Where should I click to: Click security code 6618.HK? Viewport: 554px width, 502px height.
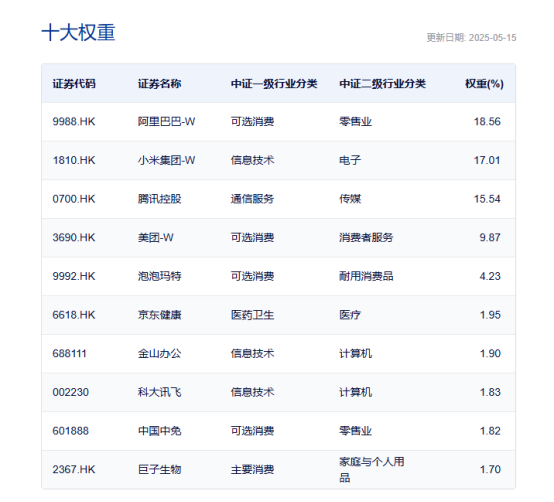(74, 315)
